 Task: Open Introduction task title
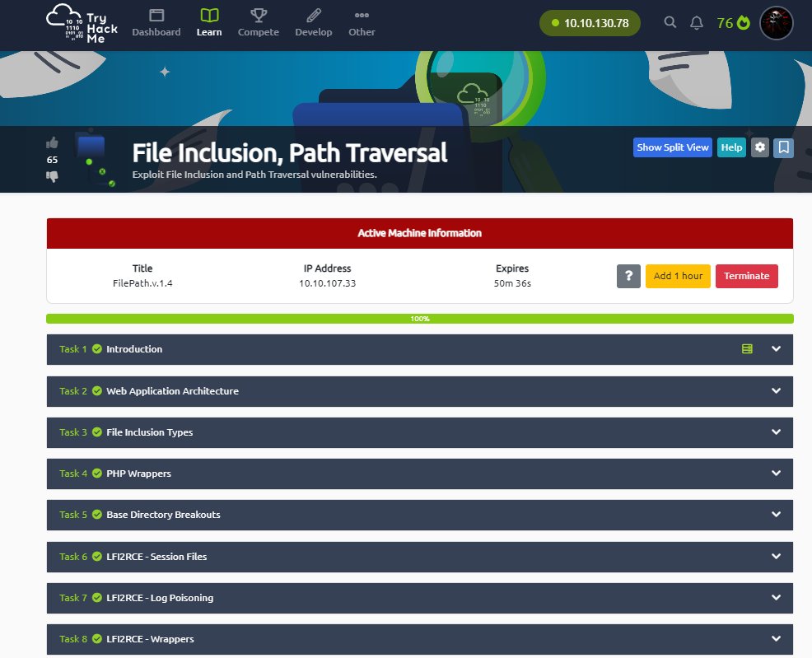(134, 349)
